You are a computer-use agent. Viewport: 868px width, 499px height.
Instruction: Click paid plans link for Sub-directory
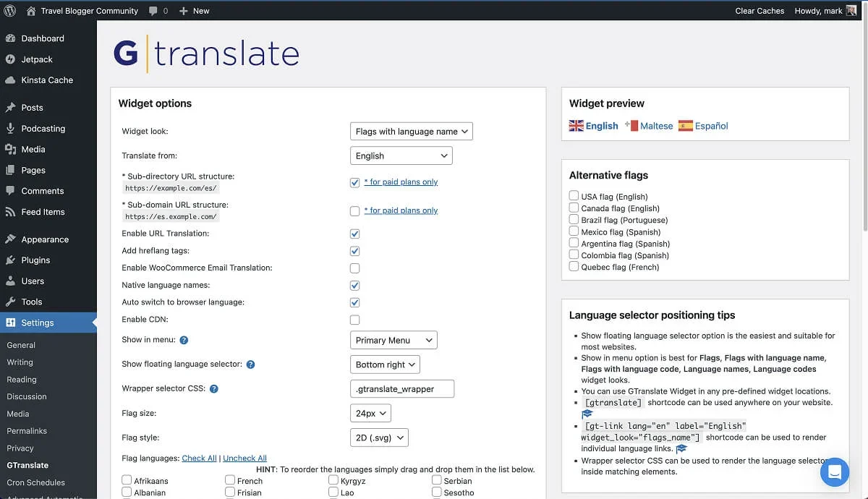click(x=401, y=182)
